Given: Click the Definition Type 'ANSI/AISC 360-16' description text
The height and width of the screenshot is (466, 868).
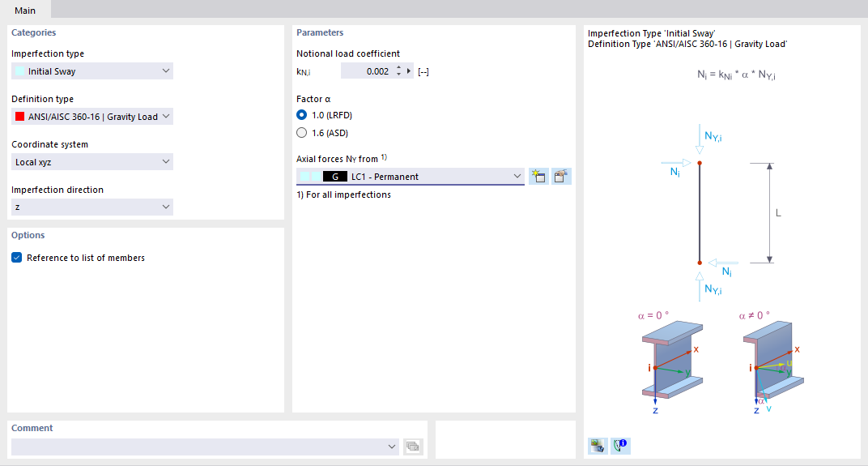Looking at the screenshot, I should tap(687, 44).
